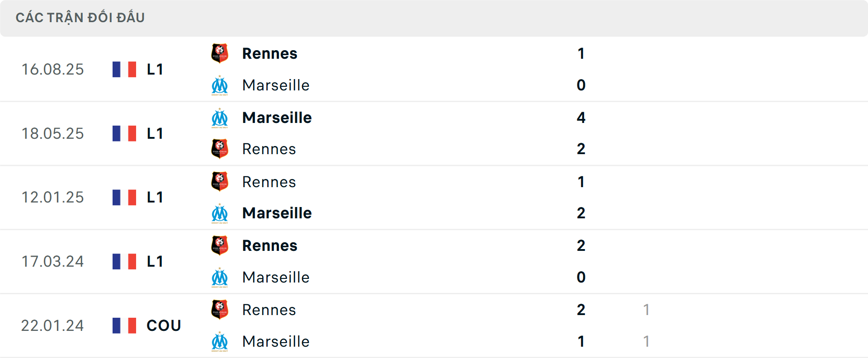
Task: Select the French flag beside the 16.08.25 date
Action: (124, 69)
